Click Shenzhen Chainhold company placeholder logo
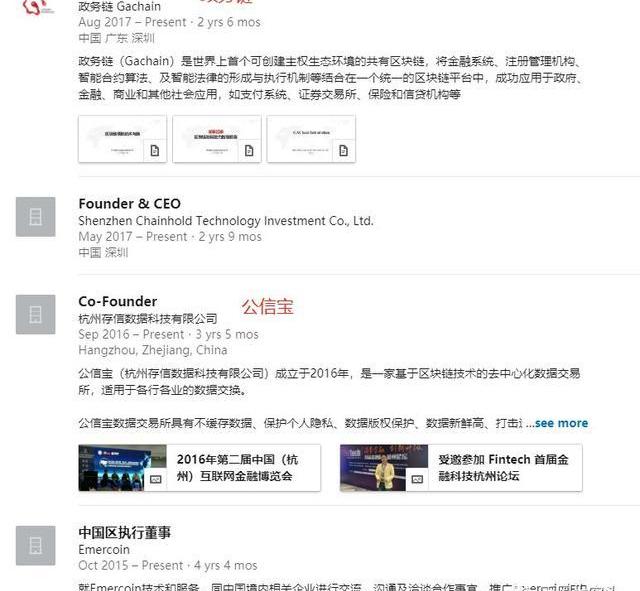This screenshot has width=640, height=591. (x=36, y=217)
